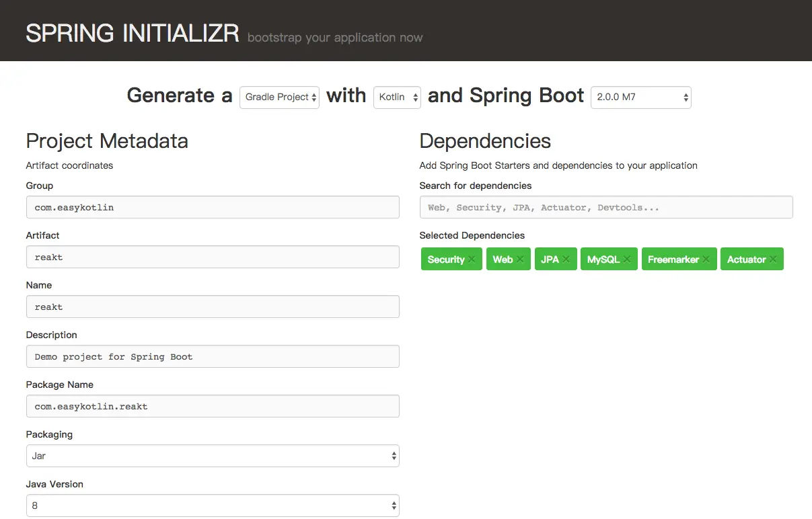Click the Dependencies heading
812x519 pixels.
485,141
